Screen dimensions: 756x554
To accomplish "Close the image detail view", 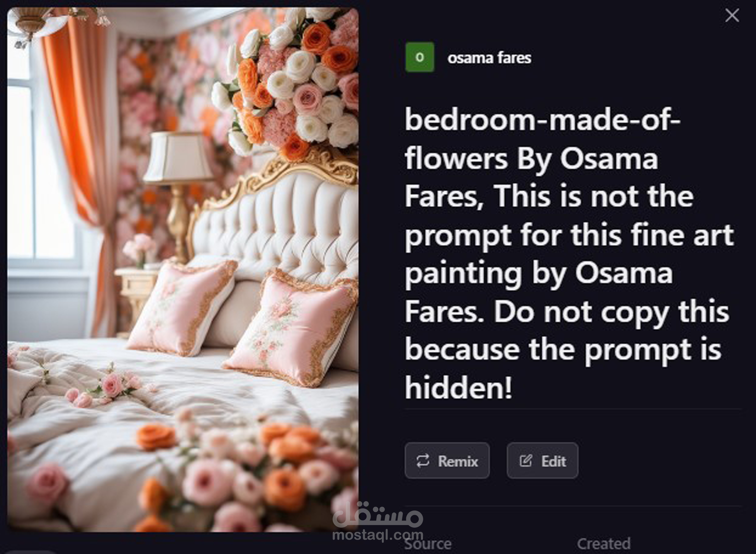I will coord(732,15).
